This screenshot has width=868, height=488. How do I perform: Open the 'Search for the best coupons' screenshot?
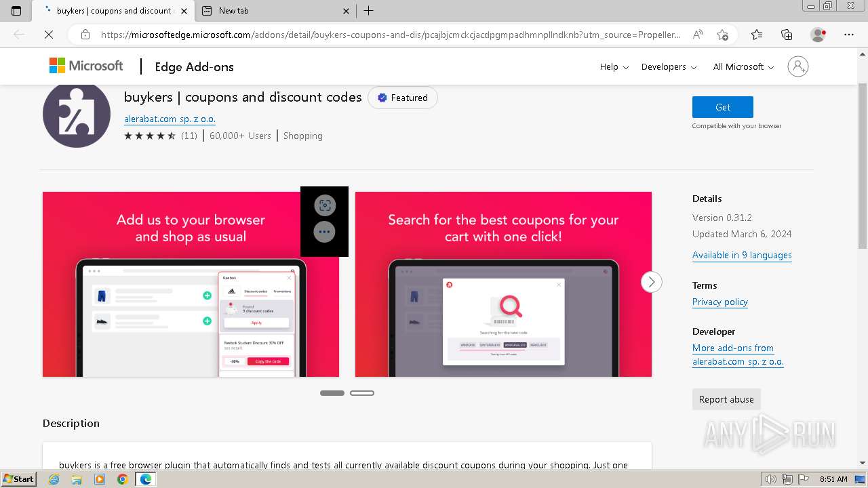(503, 285)
